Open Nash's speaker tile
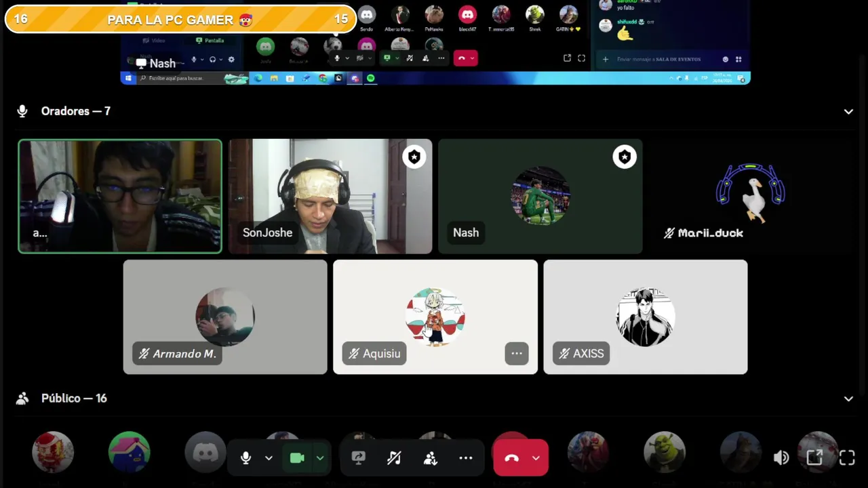 pos(540,197)
